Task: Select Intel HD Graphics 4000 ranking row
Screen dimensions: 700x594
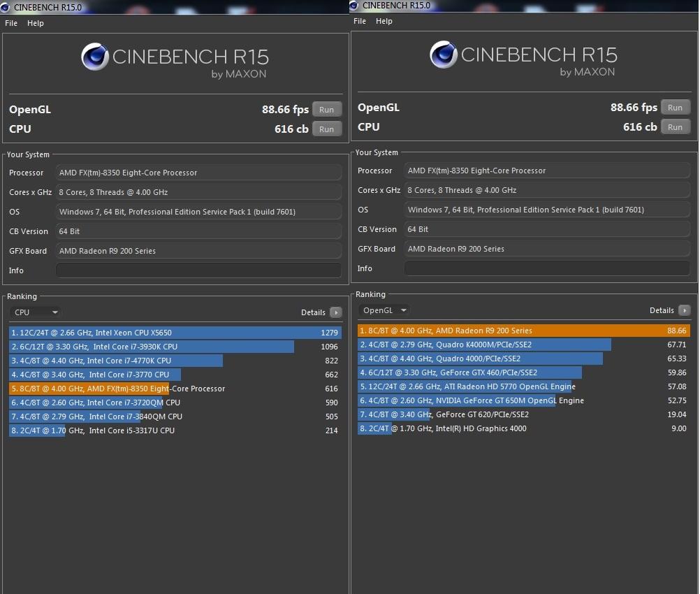Action: click(x=524, y=429)
